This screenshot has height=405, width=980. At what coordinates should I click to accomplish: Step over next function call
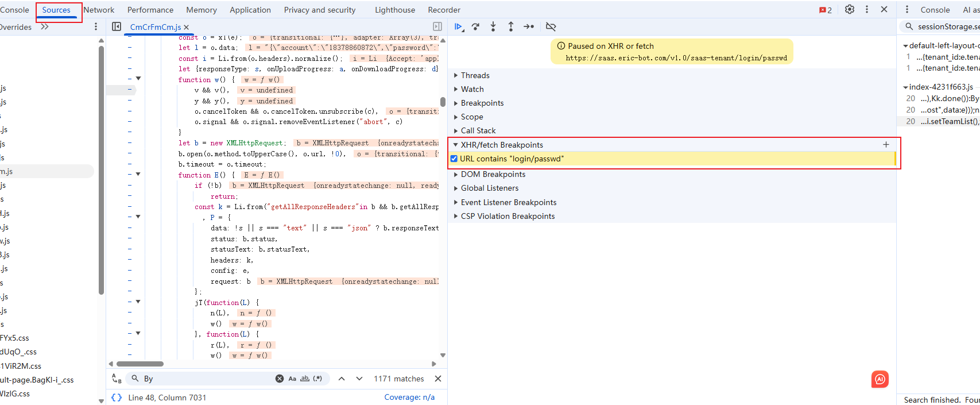pyautogui.click(x=475, y=26)
